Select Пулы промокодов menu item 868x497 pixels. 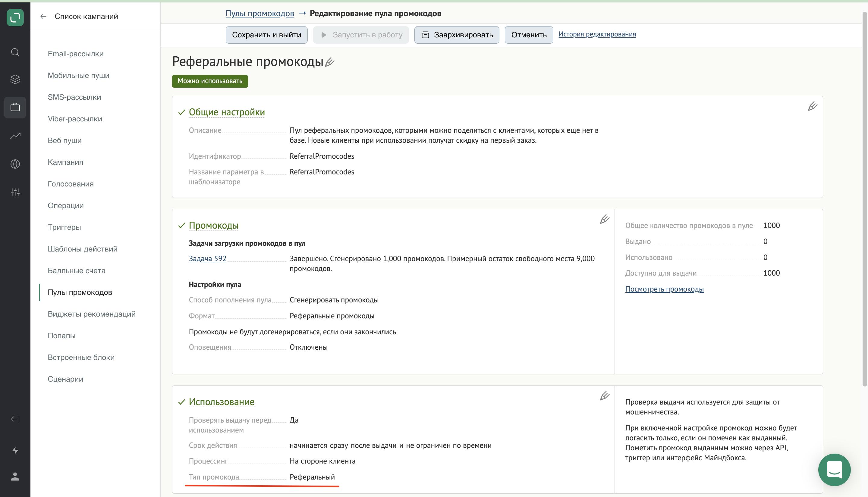click(80, 292)
